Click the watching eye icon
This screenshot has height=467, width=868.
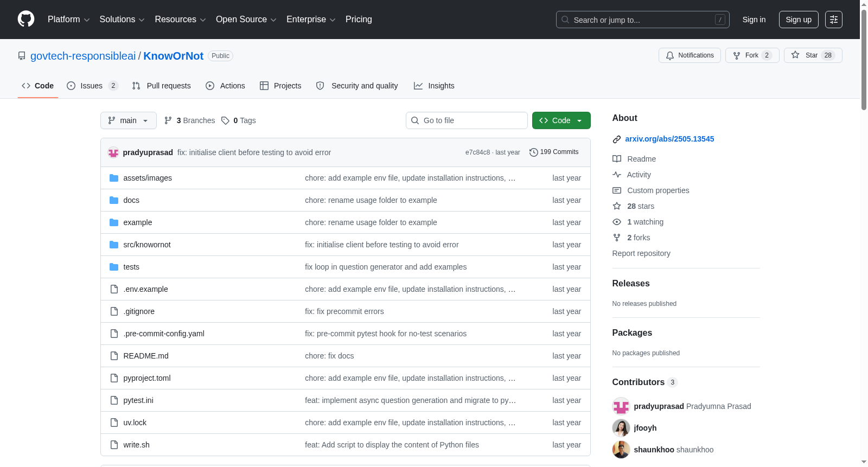[x=617, y=222]
